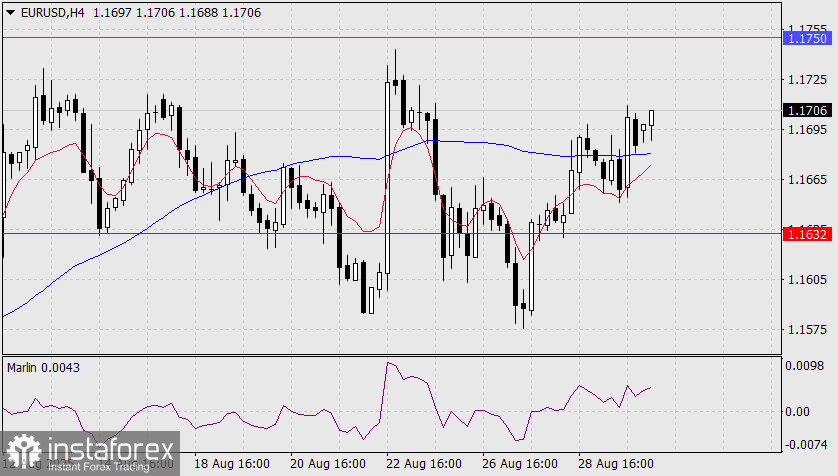Screen dimensions: 838x476
Task: Click the Marlin 0.0043 indicator label
Action: pos(43,368)
